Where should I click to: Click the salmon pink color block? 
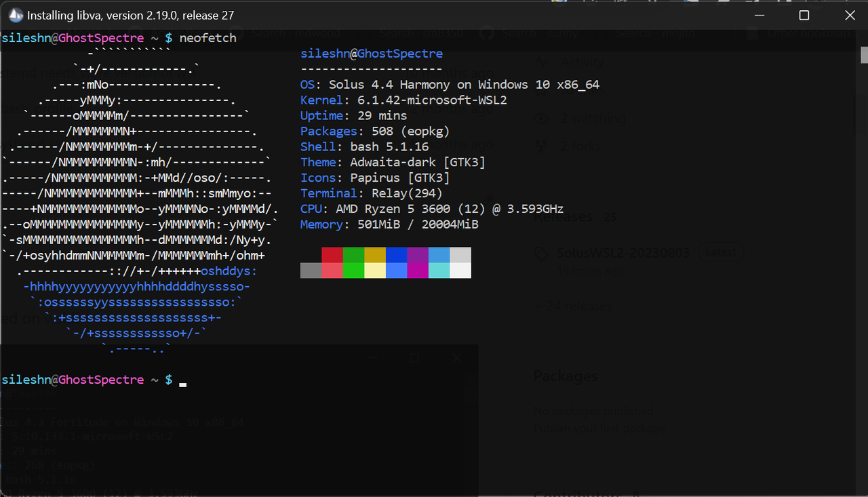[x=332, y=271]
